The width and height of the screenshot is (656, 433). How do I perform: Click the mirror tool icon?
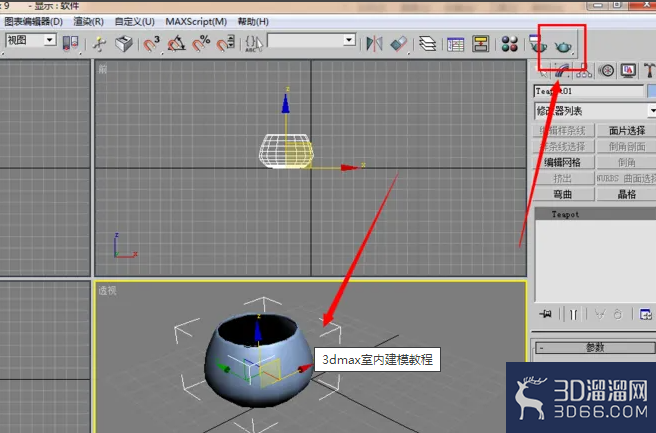tap(374, 44)
